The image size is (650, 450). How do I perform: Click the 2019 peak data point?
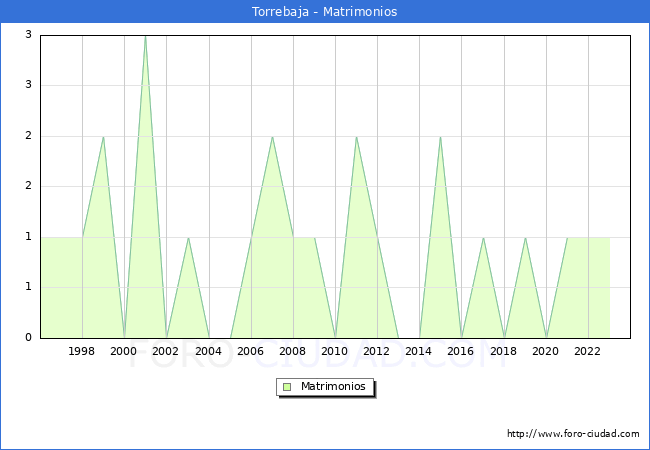point(525,237)
